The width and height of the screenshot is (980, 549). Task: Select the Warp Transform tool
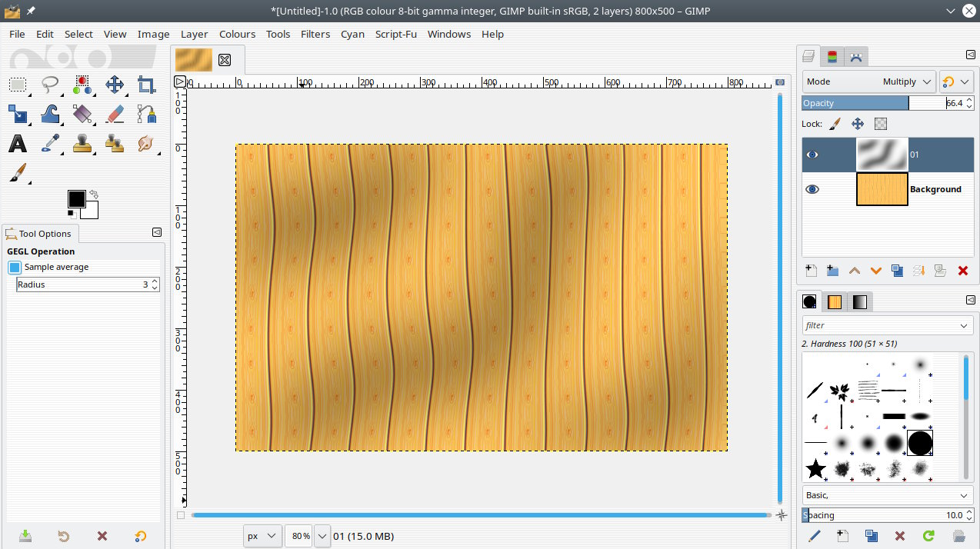tap(50, 114)
